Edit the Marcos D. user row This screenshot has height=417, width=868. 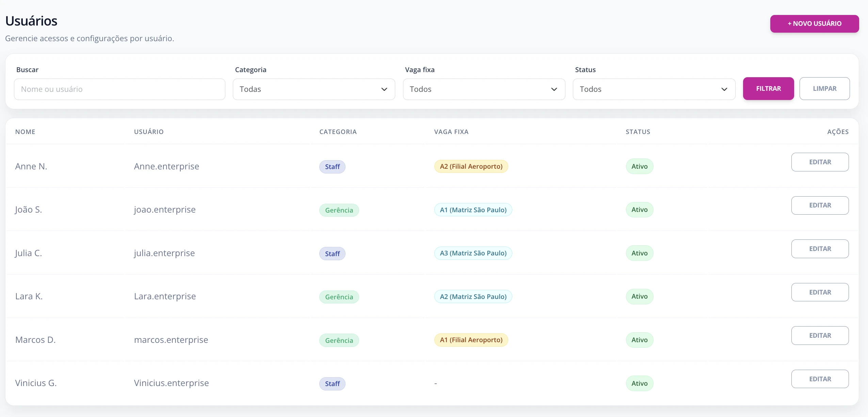point(820,335)
